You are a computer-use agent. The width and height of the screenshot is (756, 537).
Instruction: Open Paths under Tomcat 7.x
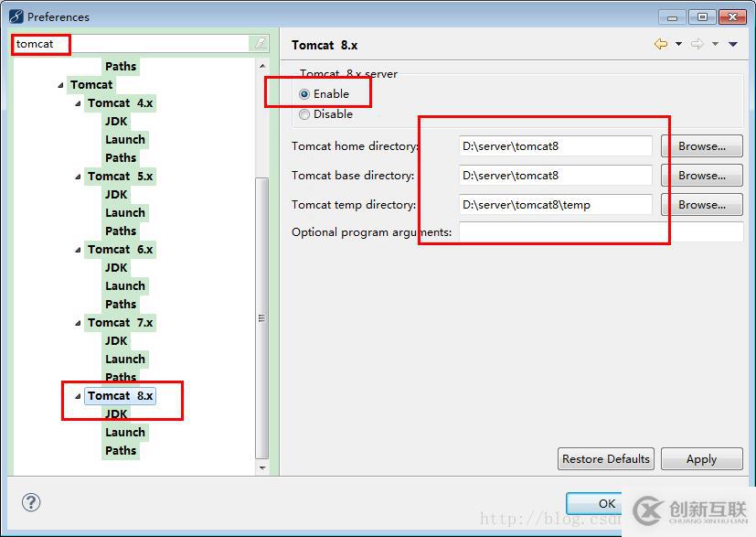[121, 377]
